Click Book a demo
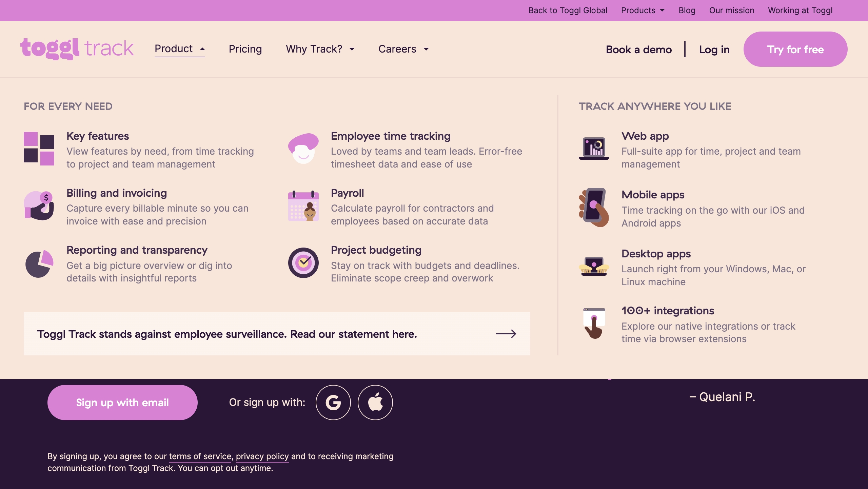 pyautogui.click(x=639, y=50)
